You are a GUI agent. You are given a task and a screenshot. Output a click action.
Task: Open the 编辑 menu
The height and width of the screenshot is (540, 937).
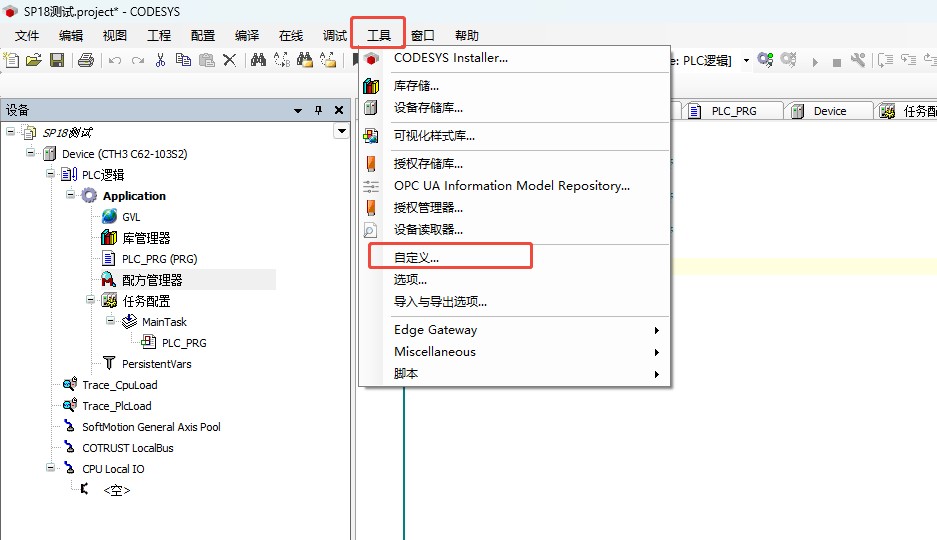(x=71, y=35)
